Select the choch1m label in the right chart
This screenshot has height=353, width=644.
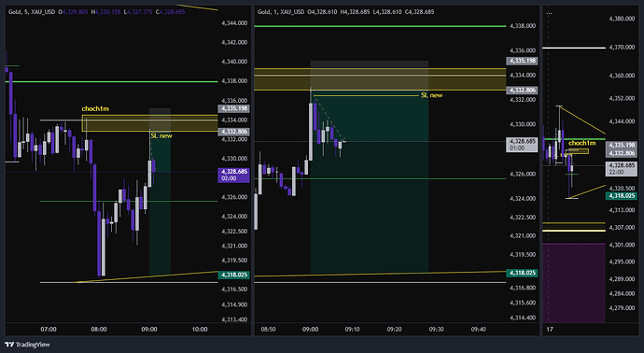click(x=582, y=143)
